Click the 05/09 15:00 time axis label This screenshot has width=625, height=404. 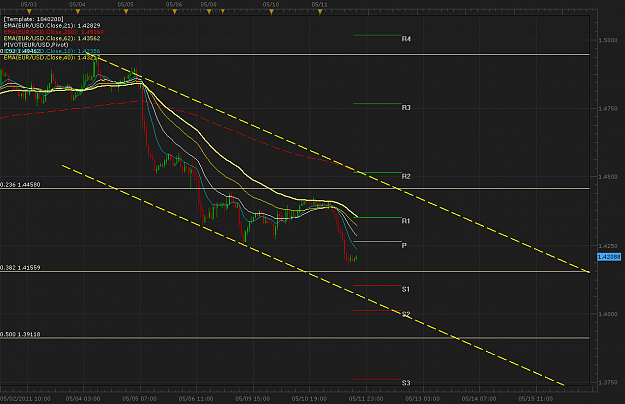point(252,398)
